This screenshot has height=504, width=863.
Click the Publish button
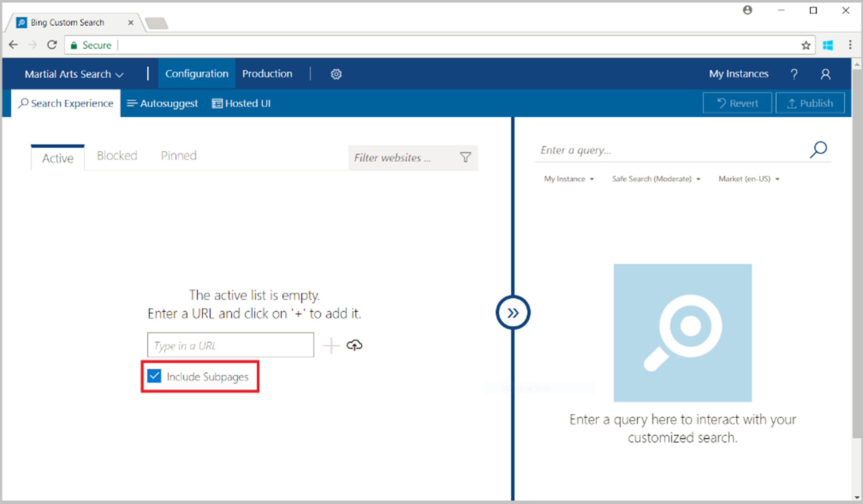tap(810, 103)
